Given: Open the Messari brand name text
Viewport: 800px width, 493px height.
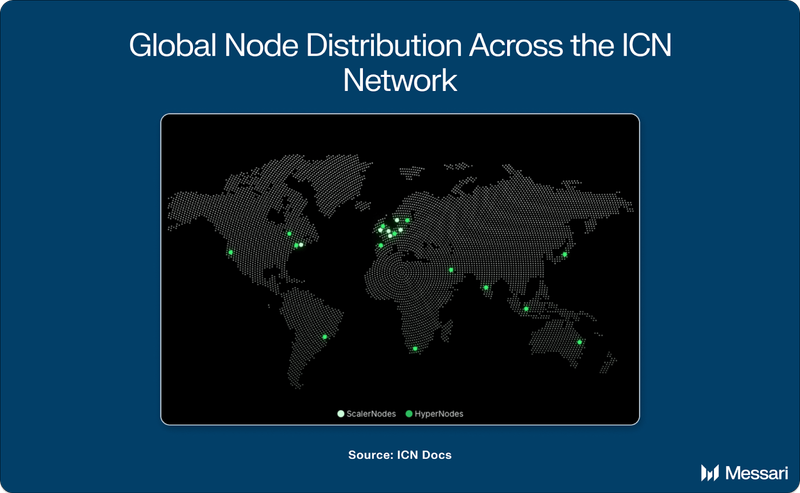Looking at the screenshot, I should tap(757, 473).
